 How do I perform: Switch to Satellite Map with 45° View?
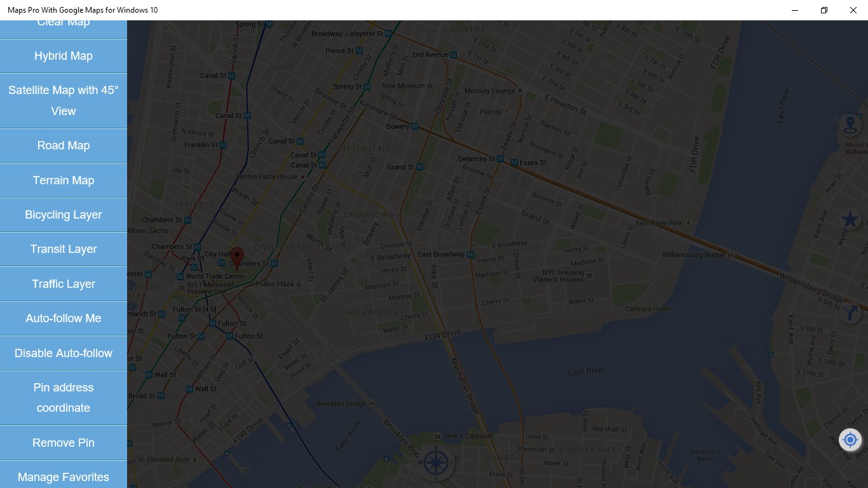(x=64, y=100)
